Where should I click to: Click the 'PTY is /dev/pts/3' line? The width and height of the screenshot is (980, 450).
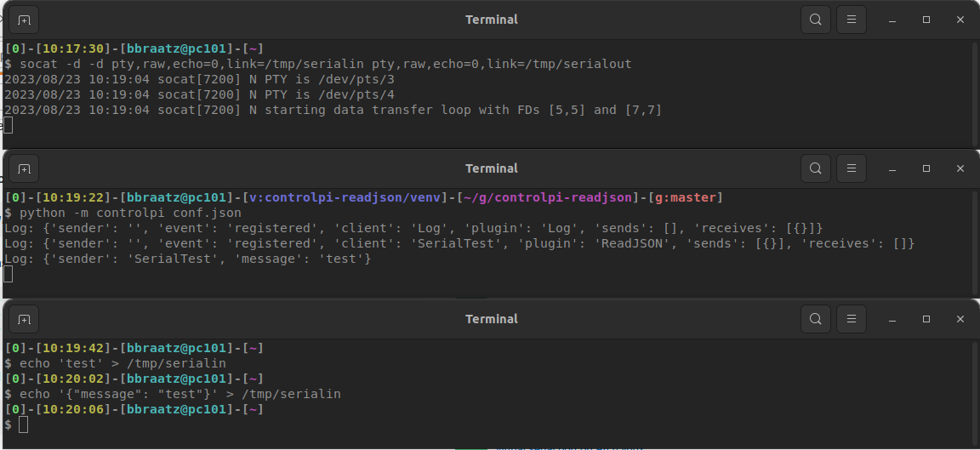coord(199,80)
